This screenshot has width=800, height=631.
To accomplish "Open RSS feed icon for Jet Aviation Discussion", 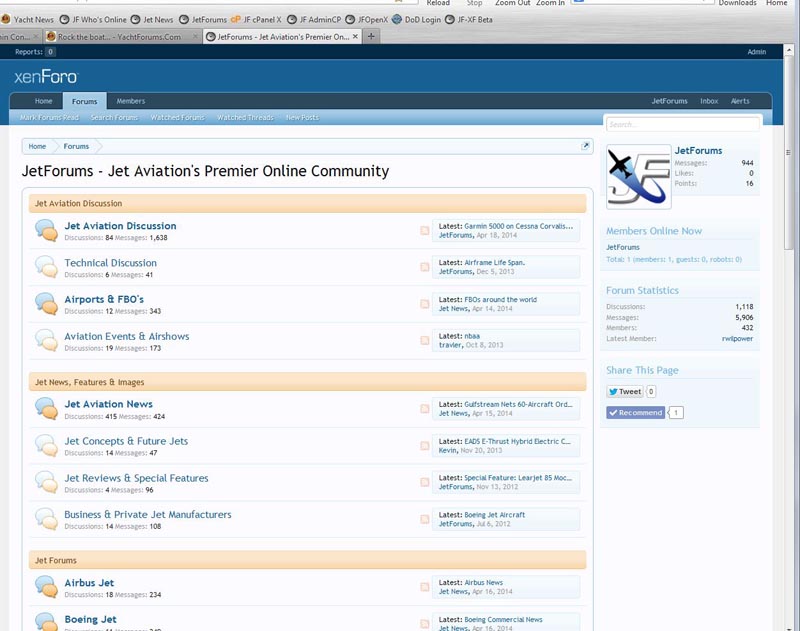I will pos(424,231).
